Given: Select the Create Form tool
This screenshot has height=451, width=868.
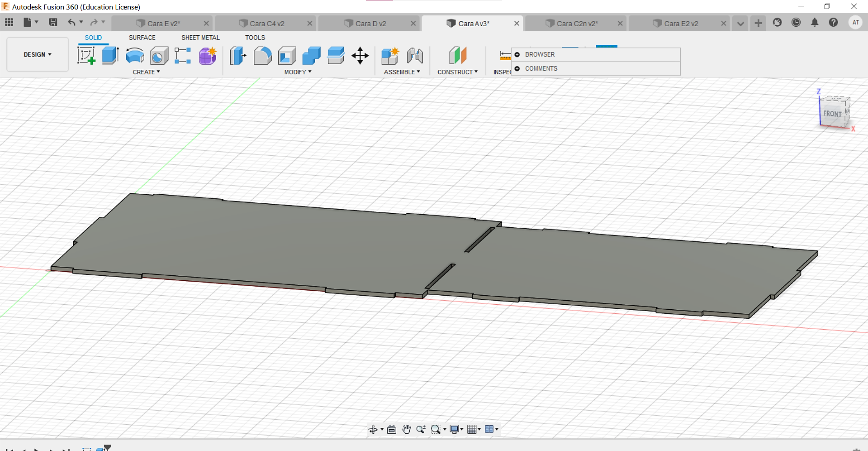Looking at the screenshot, I should [x=208, y=56].
